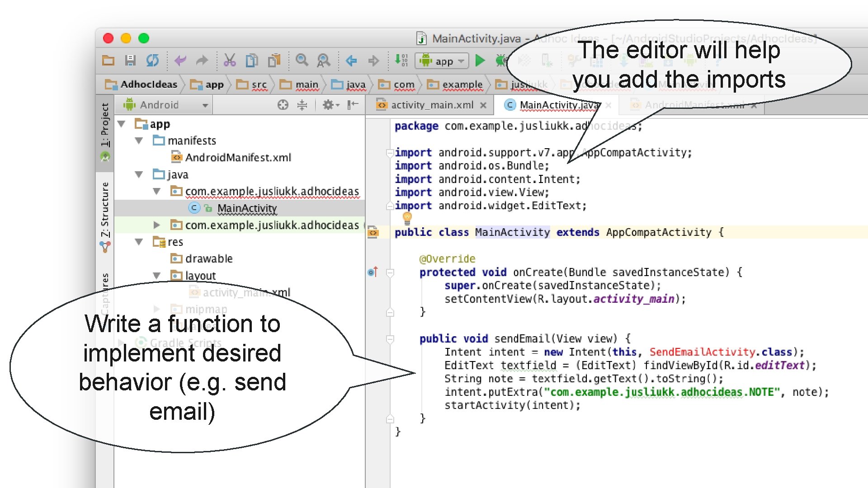Switch to the activity_main.xml tab
868x488 pixels.
(431, 105)
